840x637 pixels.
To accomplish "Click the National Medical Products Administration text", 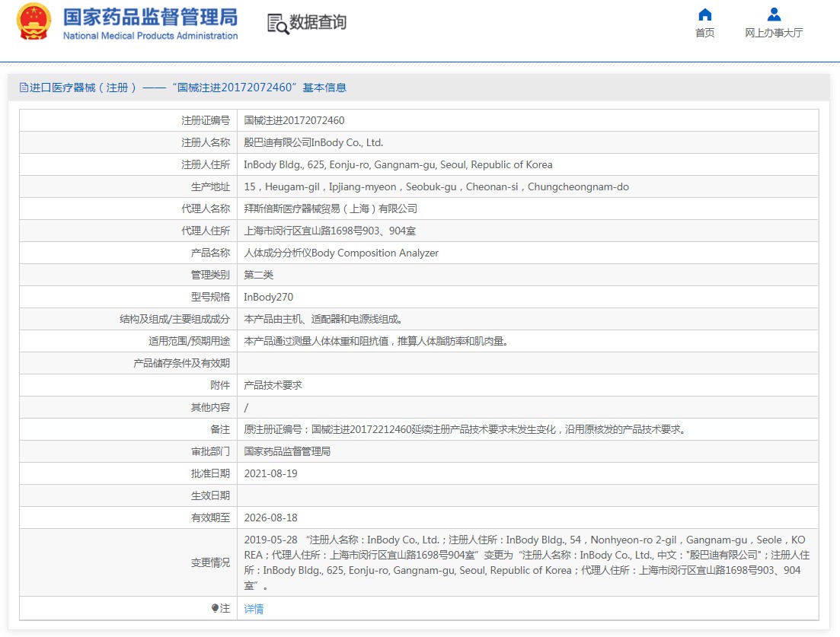I will coord(150,36).
